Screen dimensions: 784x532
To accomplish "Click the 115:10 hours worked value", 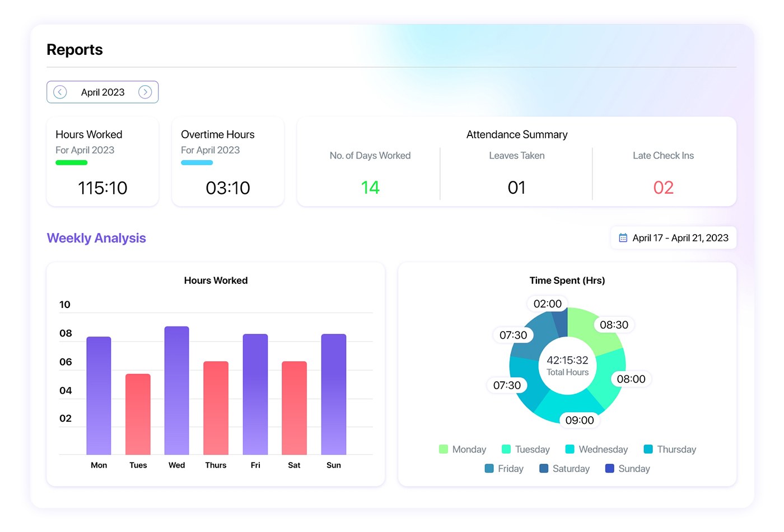I will 102,188.
